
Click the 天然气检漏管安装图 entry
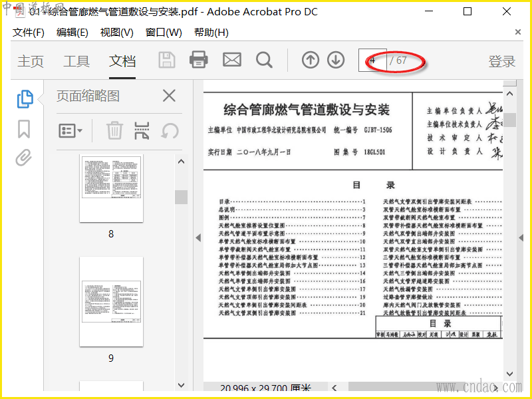442,289
